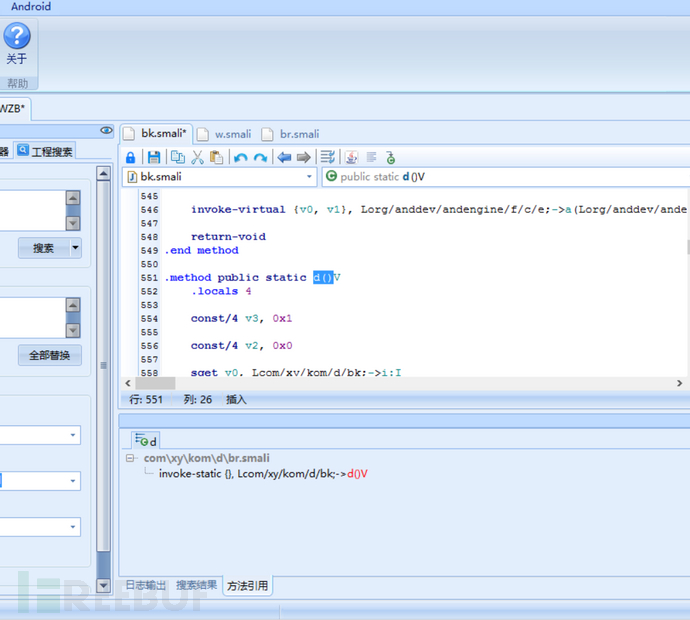The width and height of the screenshot is (690, 620).
Task: Click the editor horizontal scrollbar left arrow
Action: (128, 383)
